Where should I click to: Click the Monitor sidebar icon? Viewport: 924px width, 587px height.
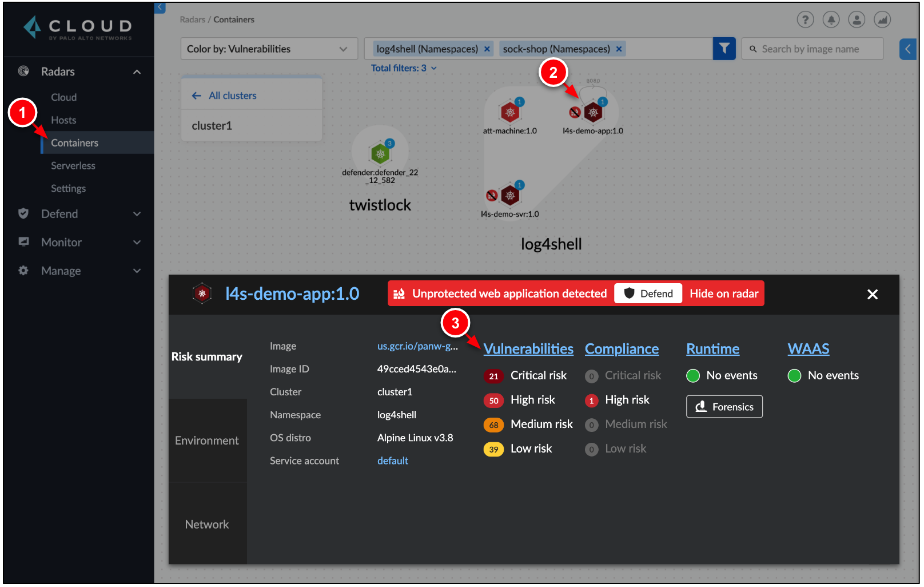pyautogui.click(x=23, y=241)
